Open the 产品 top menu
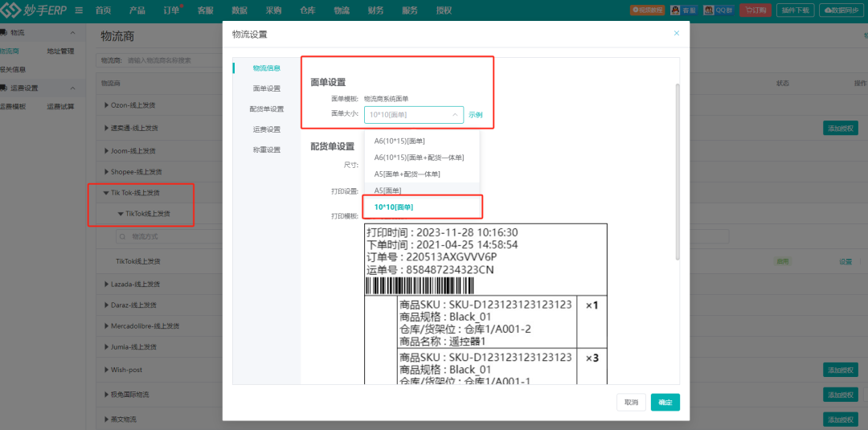868x430 pixels. (x=137, y=10)
